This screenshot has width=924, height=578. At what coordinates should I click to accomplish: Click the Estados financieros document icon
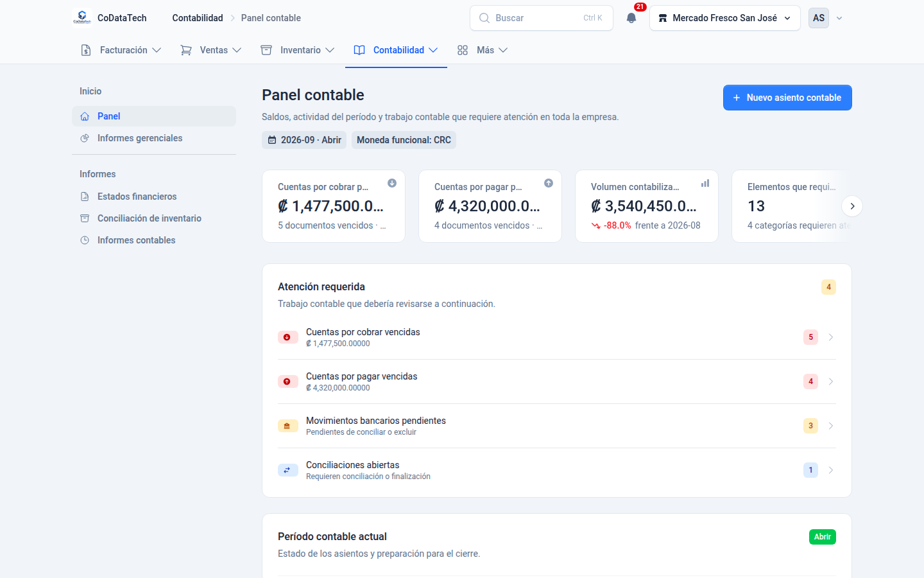click(85, 197)
